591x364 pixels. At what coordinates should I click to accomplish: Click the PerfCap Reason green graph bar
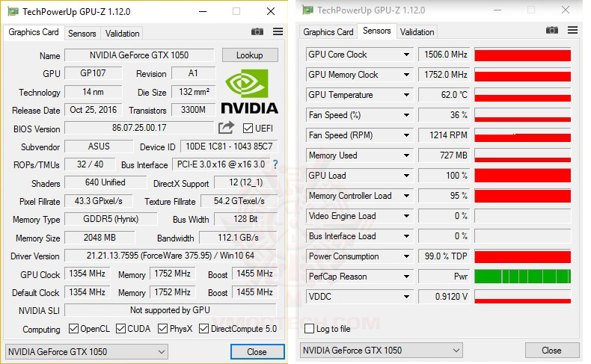click(522, 277)
